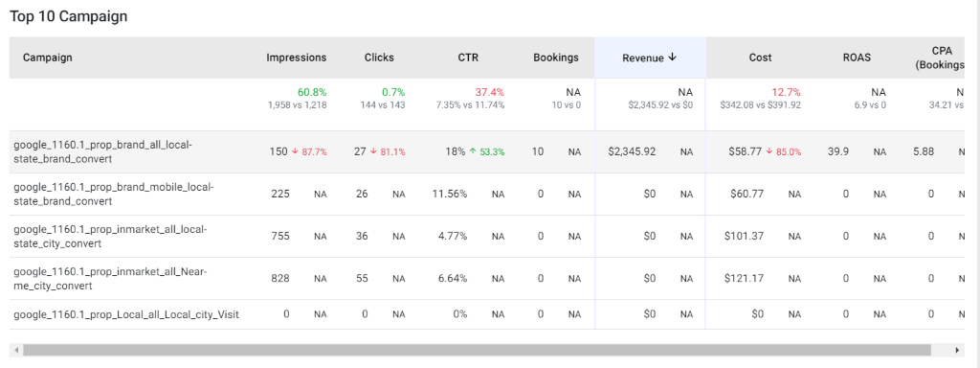
Task: Click '$2,345.92 vs $0' revenue comparison
Action: (660, 105)
